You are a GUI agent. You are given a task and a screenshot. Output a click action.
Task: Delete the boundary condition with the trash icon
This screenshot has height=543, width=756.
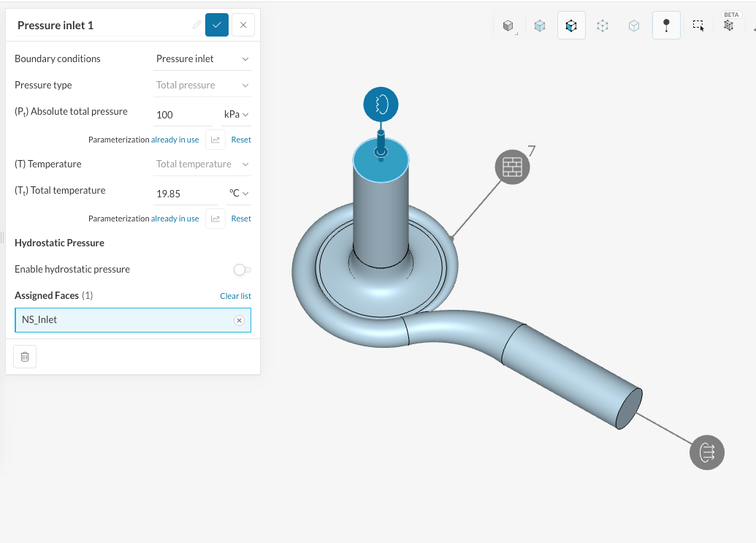coord(25,357)
